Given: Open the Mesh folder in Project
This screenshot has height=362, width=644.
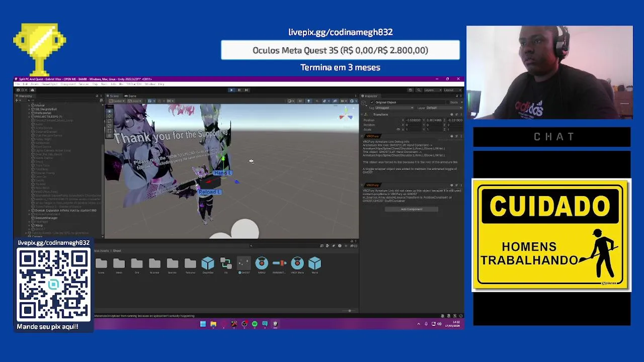Looking at the screenshot, I should tap(119, 265).
